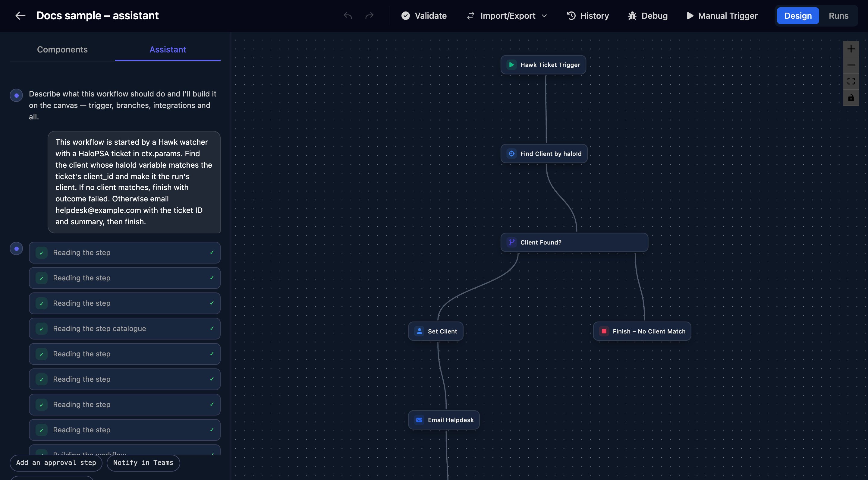
Task: Click the red stop icon on Finish node
Action: 604,331
